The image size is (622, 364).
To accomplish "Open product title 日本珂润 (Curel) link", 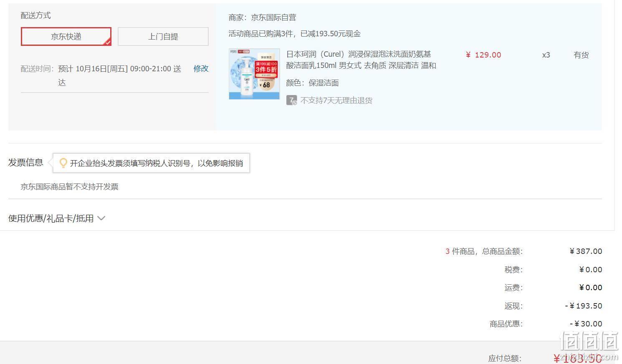I will click(362, 60).
